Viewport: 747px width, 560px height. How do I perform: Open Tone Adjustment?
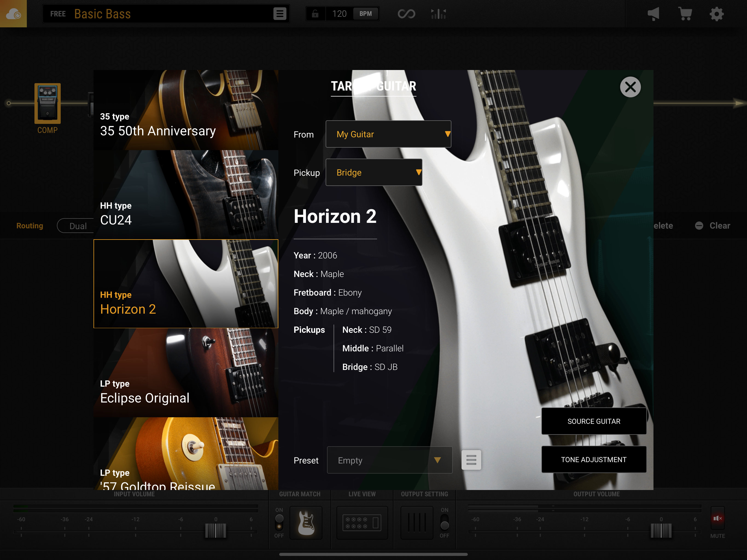point(594,459)
